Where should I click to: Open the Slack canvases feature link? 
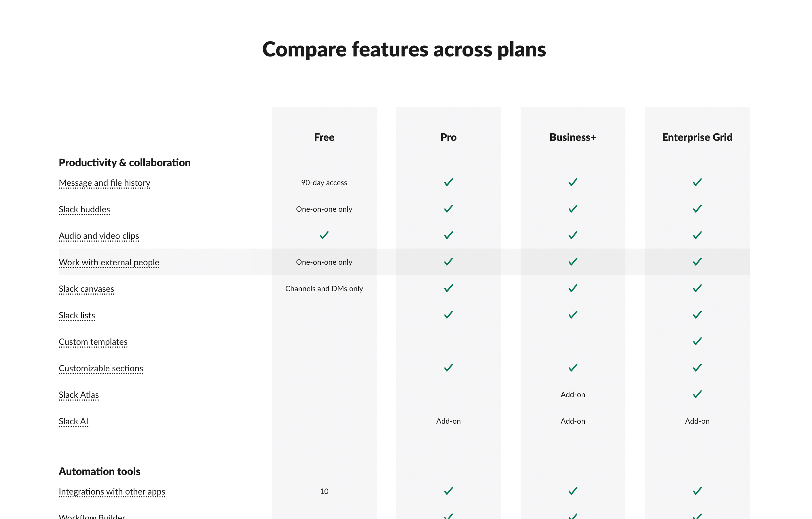pos(86,289)
